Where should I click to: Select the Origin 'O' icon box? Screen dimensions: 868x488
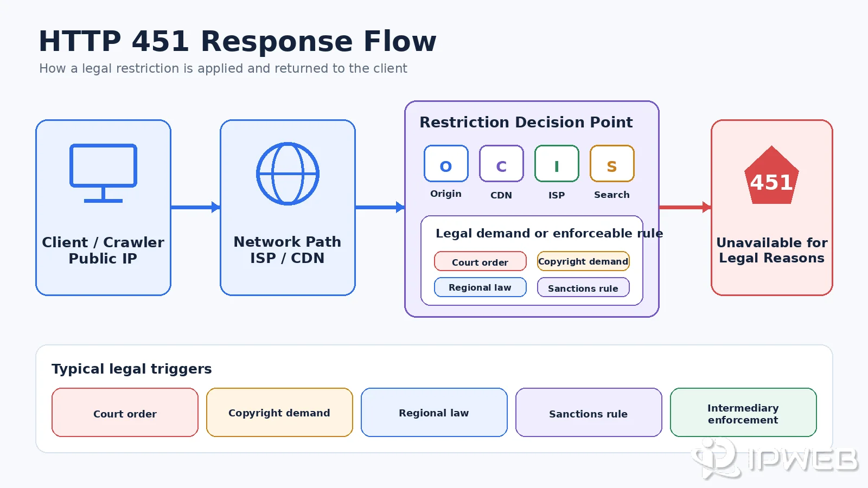tap(446, 163)
